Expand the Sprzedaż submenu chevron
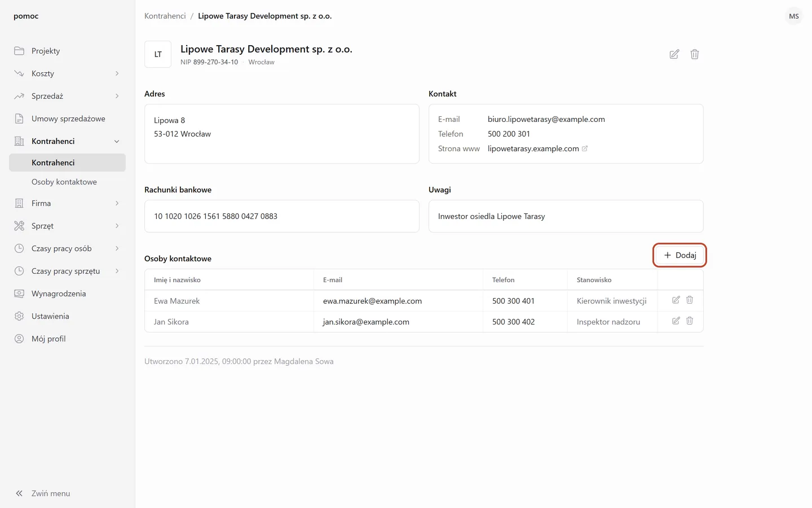This screenshot has width=812, height=508. click(x=117, y=96)
